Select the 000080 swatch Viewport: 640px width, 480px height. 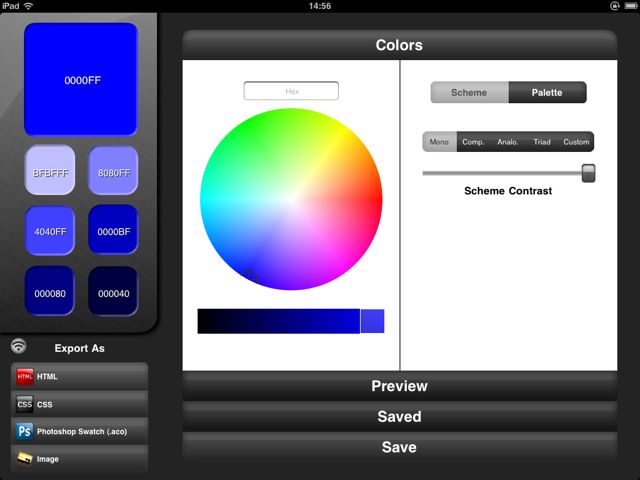[x=50, y=291]
